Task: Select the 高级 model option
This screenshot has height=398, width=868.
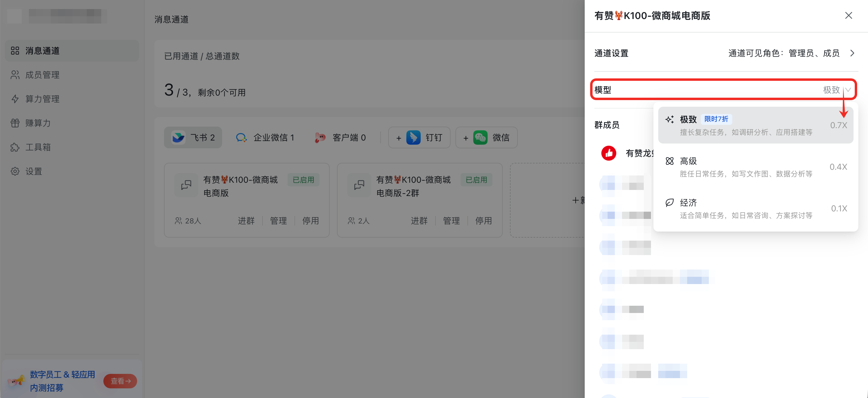Action: coord(756,167)
